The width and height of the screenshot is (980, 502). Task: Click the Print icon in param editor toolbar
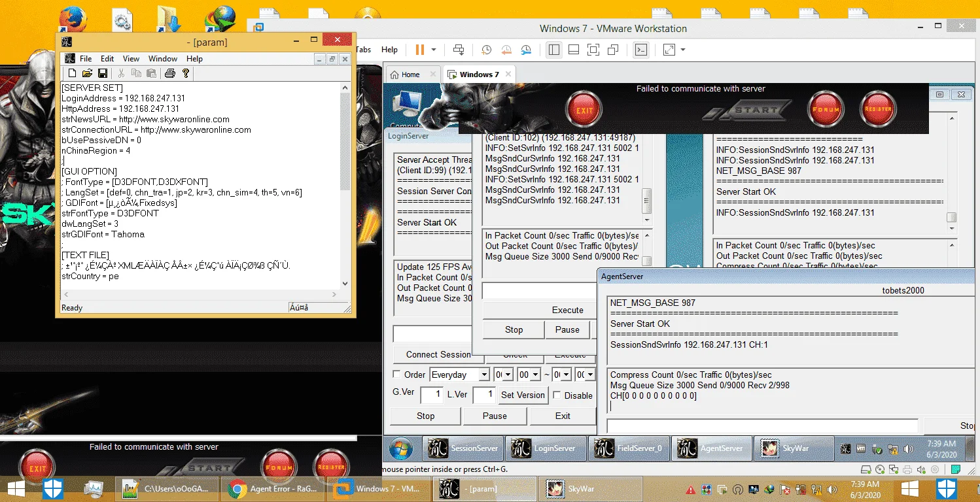pos(170,73)
